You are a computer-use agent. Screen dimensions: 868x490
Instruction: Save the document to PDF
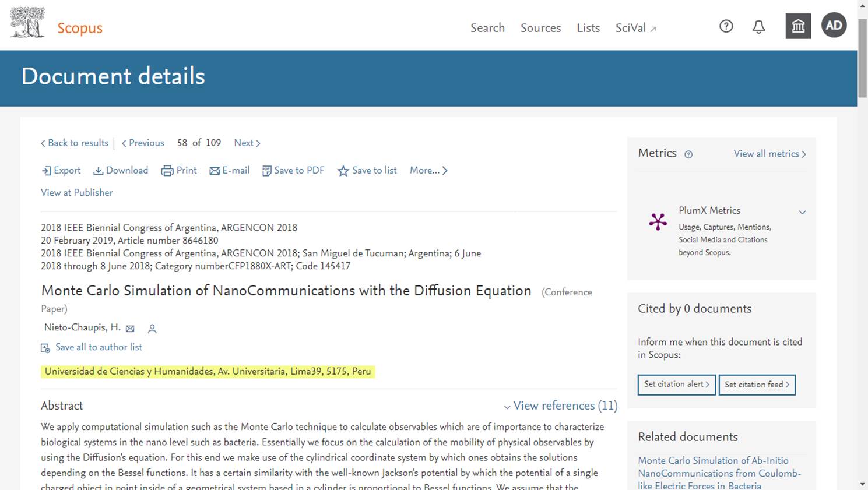[x=293, y=171]
